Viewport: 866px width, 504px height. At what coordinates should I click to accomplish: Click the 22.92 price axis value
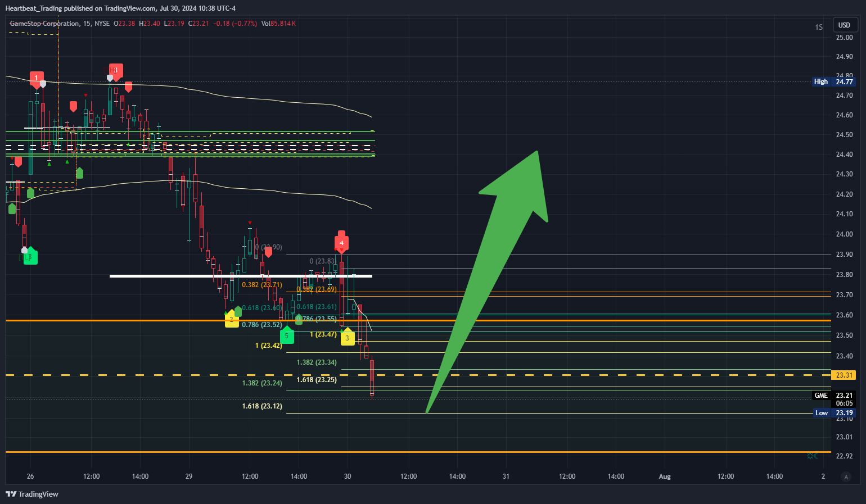(x=844, y=456)
